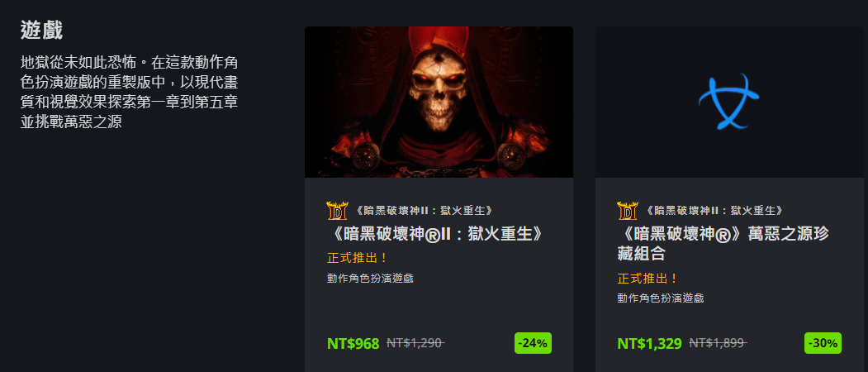Click the Diablo II icon on second card
The height and width of the screenshot is (372, 868).
click(x=627, y=211)
